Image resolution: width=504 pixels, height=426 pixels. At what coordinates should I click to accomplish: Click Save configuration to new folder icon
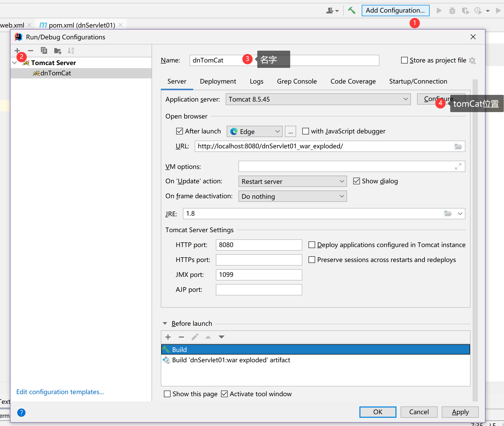click(58, 51)
